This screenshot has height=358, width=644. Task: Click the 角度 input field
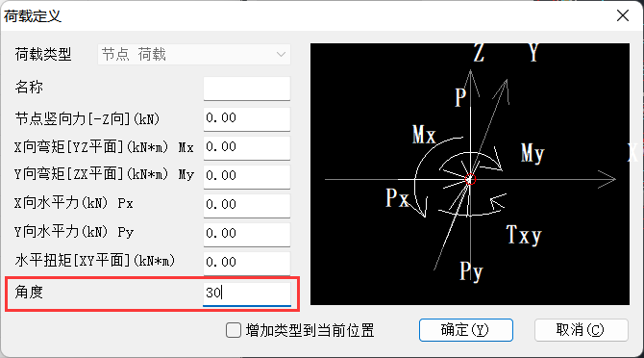(x=247, y=294)
